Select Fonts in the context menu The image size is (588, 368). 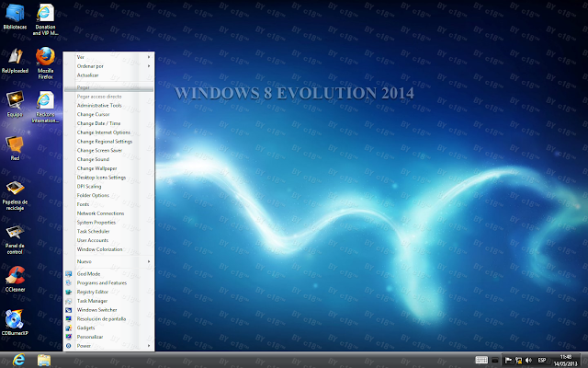coord(108,204)
